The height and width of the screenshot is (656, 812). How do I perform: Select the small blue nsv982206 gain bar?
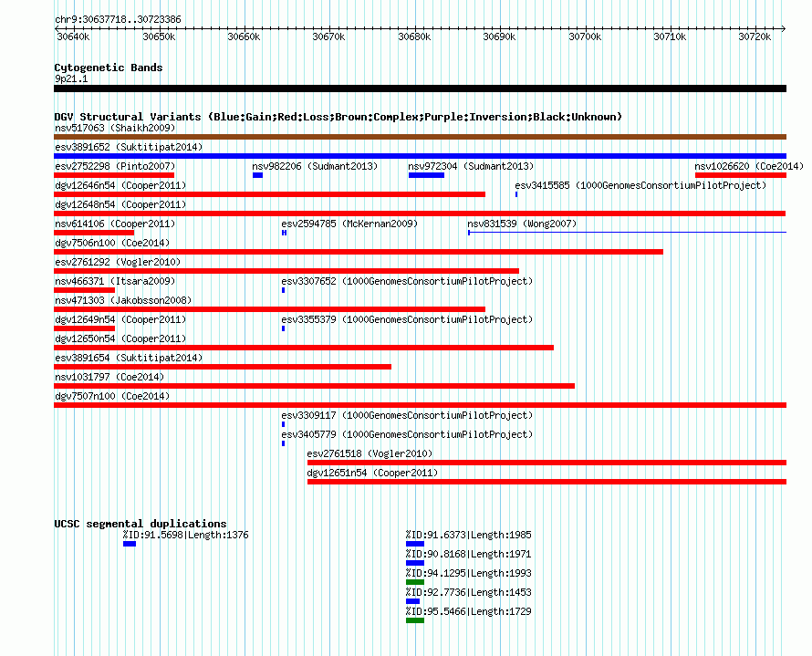pyautogui.click(x=257, y=175)
